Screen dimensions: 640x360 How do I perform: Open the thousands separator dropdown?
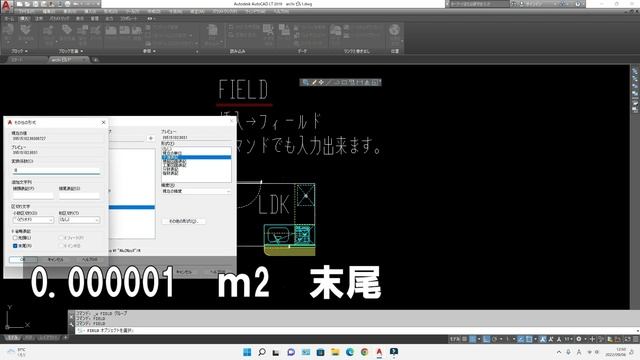pos(79,220)
